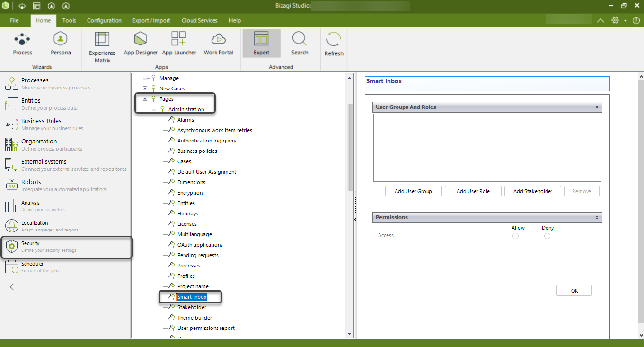Viewport: 644px width, 347px height.
Task: Select the Alarms tree item
Action: pos(185,120)
